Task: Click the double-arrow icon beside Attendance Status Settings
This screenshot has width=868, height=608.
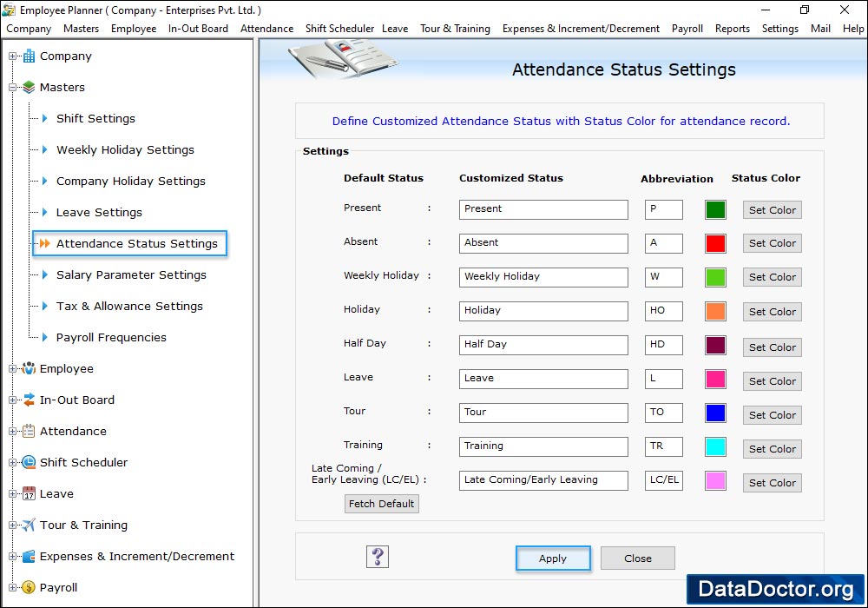Action: click(45, 243)
